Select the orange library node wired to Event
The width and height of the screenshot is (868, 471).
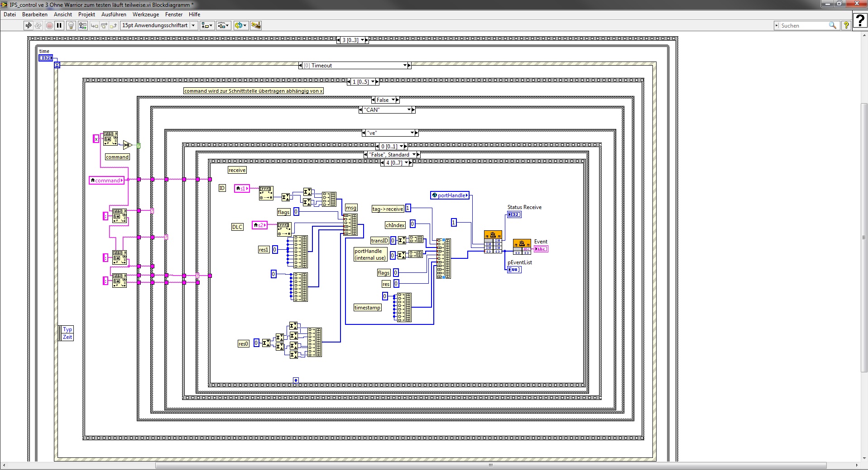pos(522,247)
